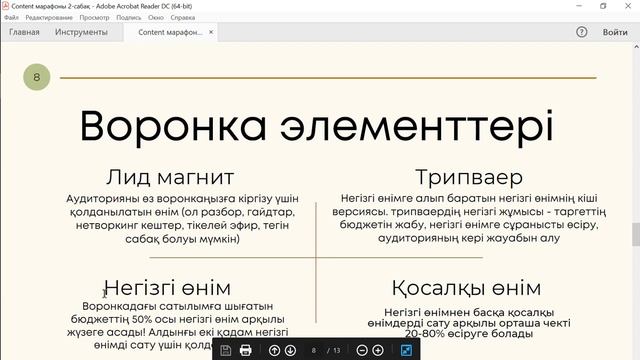Screen dimensions: 640x360
Task: Open help via the question mark icon
Action: click(x=582, y=32)
